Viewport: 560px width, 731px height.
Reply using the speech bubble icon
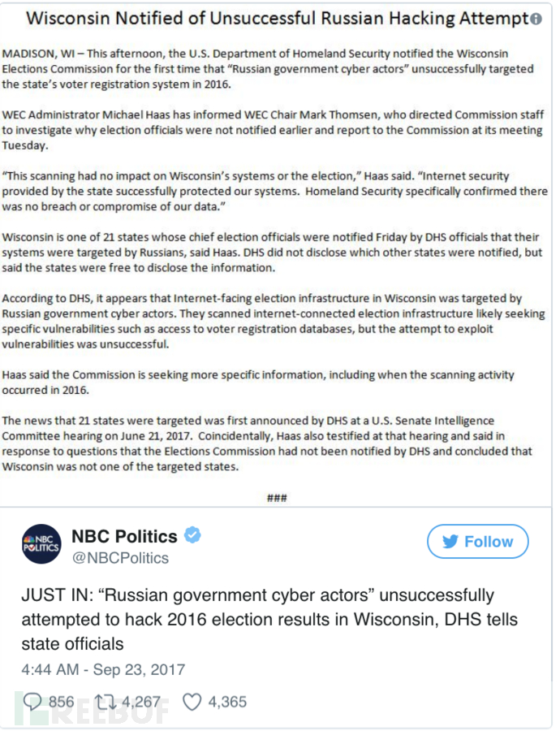point(32,702)
